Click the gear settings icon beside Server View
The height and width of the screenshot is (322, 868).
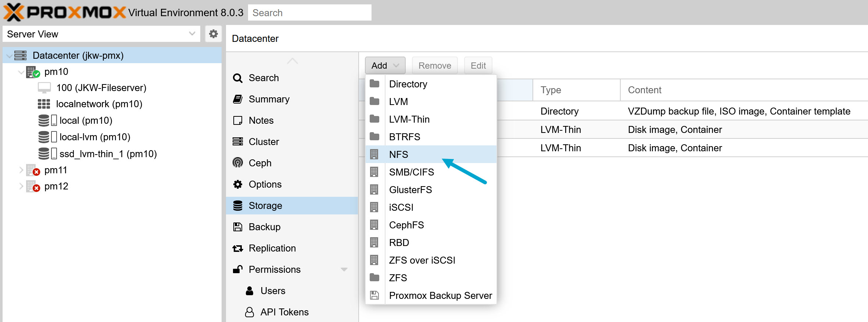[213, 34]
